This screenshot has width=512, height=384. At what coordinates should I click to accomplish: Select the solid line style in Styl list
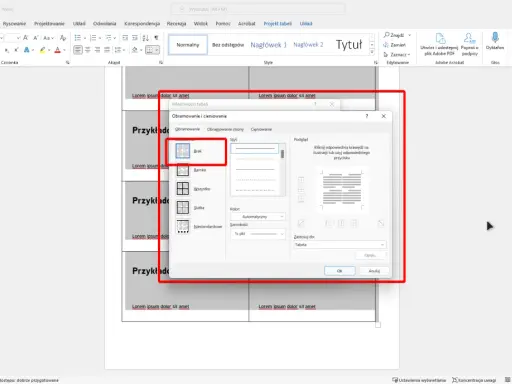[255, 149]
